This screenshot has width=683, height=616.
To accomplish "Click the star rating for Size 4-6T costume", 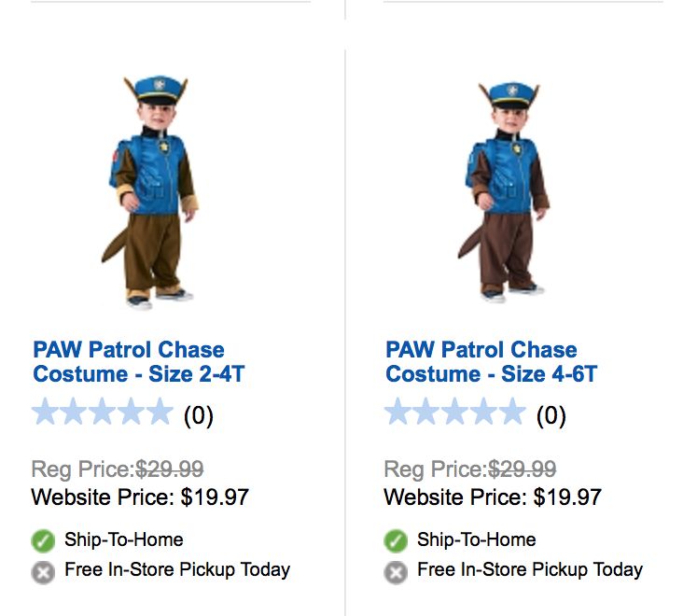I will 454,413.
